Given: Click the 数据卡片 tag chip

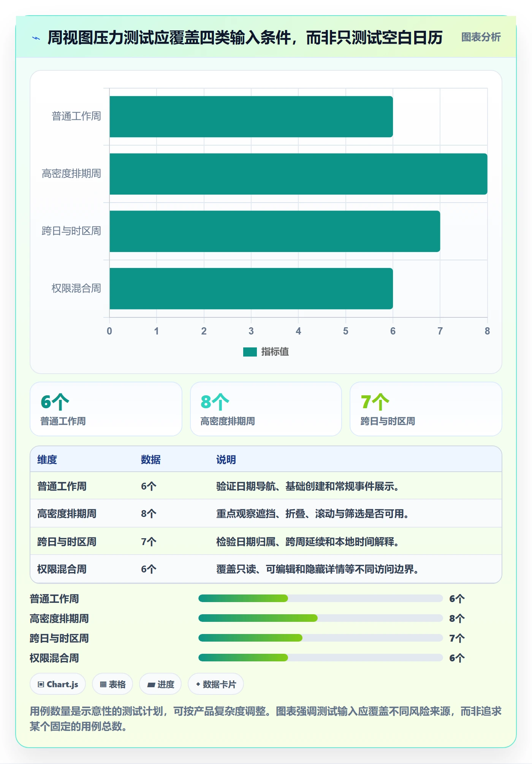Looking at the screenshot, I should coord(216,684).
